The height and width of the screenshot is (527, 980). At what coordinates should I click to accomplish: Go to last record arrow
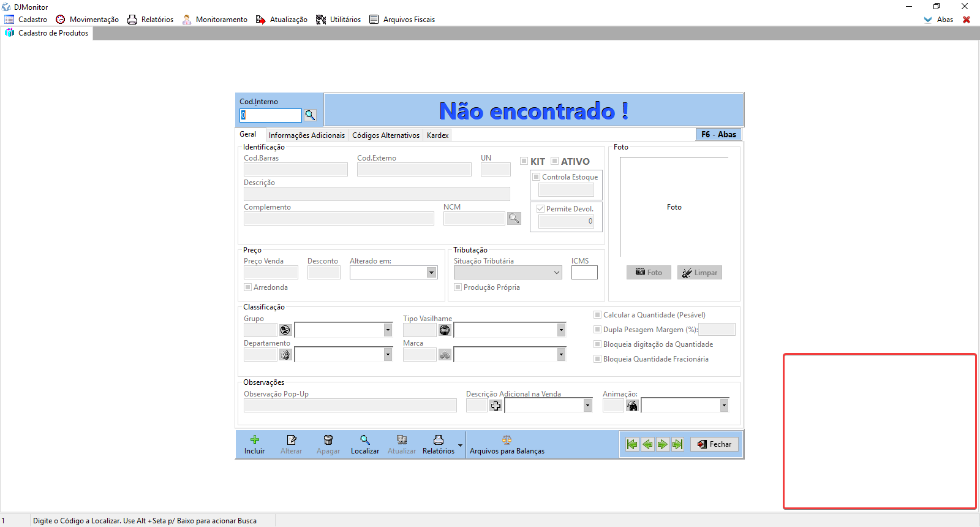(677, 444)
